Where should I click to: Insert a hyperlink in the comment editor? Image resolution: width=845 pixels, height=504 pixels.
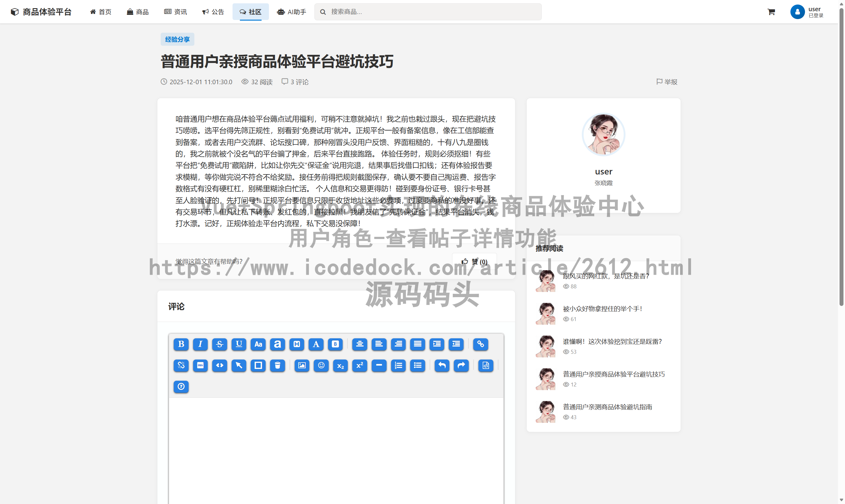click(x=481, y=344)
